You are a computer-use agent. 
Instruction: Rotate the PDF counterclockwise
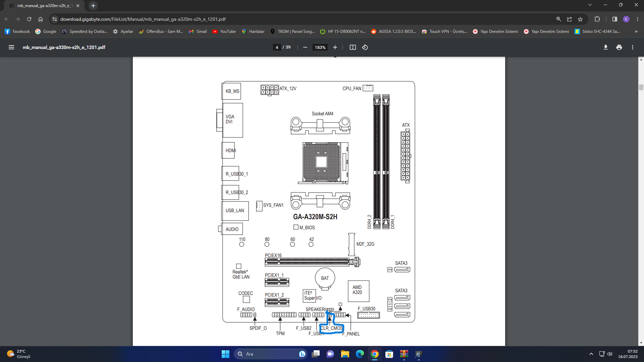(365, 47)
